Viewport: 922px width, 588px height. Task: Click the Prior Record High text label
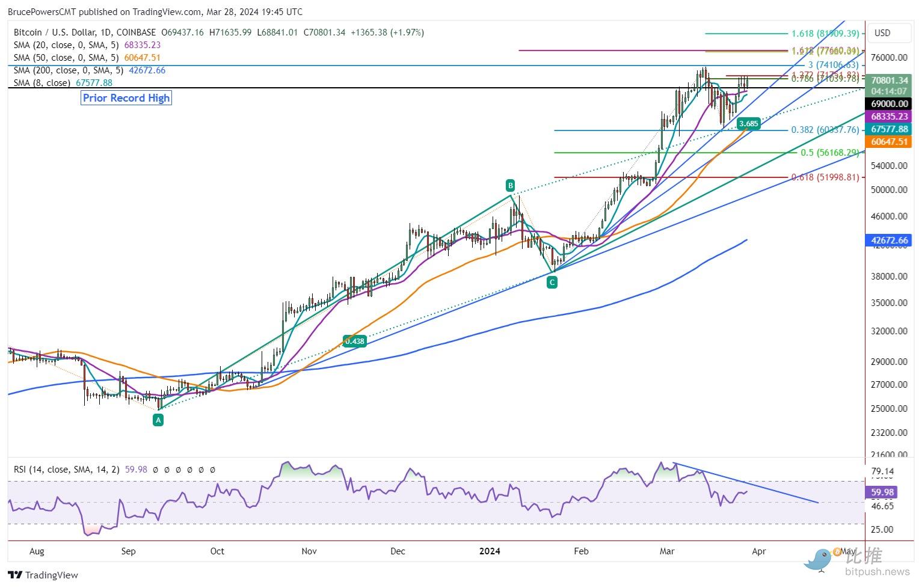coord(126,98)
